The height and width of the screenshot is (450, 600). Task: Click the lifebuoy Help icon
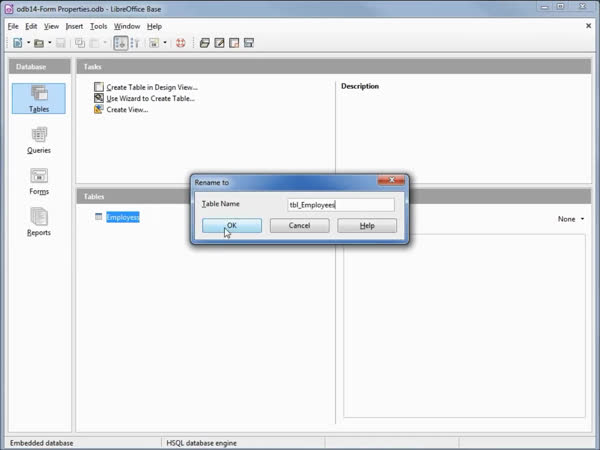[x=181, y=43]
